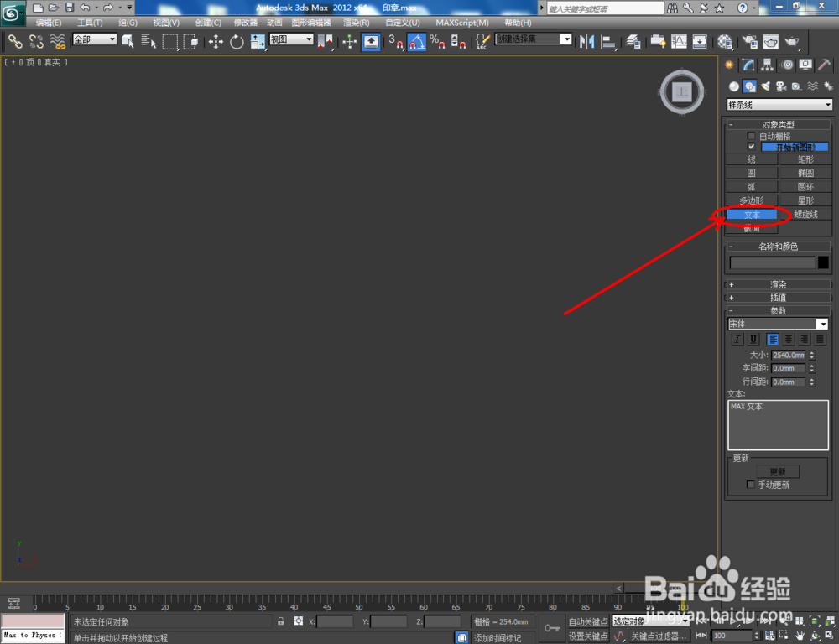Collapse the 对象类型 rollout
This screenshot has width=839, height=644.
(x=778, y=124)
